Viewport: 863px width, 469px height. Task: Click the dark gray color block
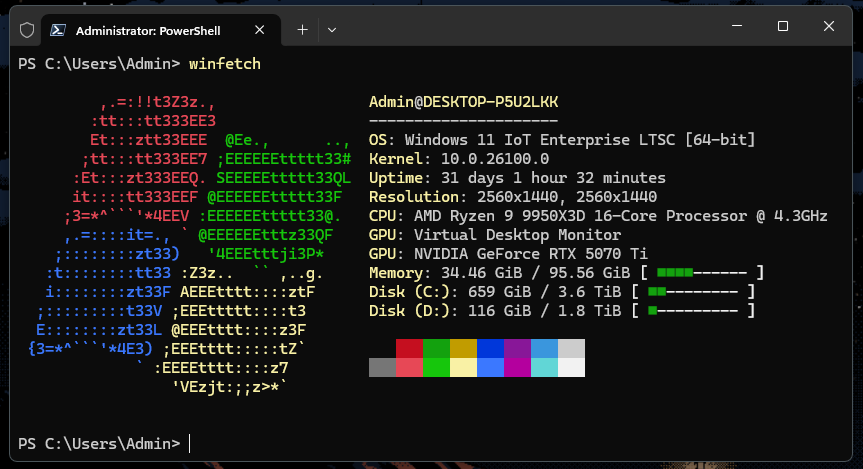(x=382, y=368)
